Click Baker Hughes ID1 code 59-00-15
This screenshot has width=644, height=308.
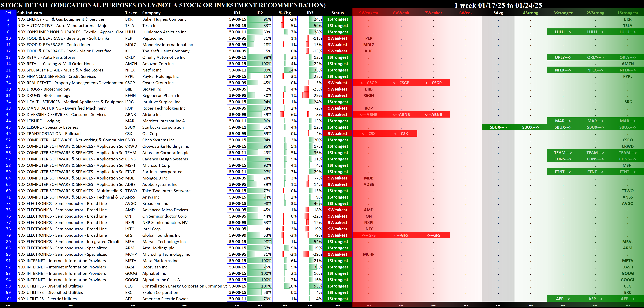pos(237,19)
